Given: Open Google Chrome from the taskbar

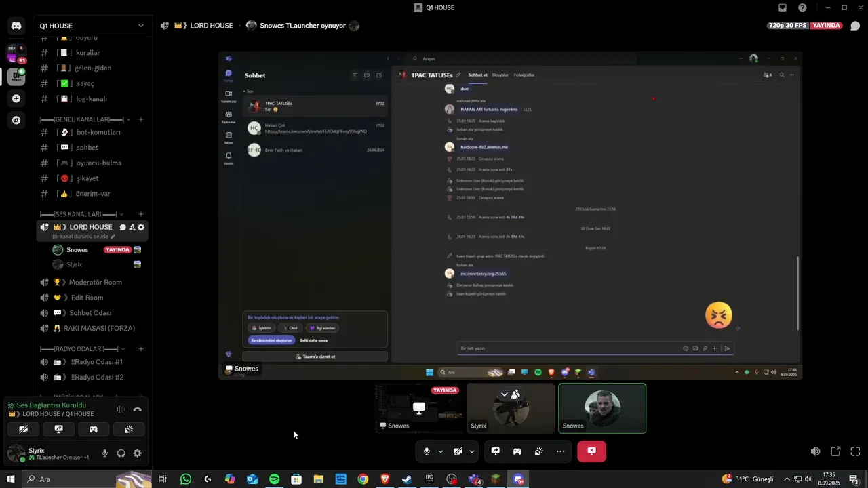Looking at the screenshot, I should (x=363, y=479).
